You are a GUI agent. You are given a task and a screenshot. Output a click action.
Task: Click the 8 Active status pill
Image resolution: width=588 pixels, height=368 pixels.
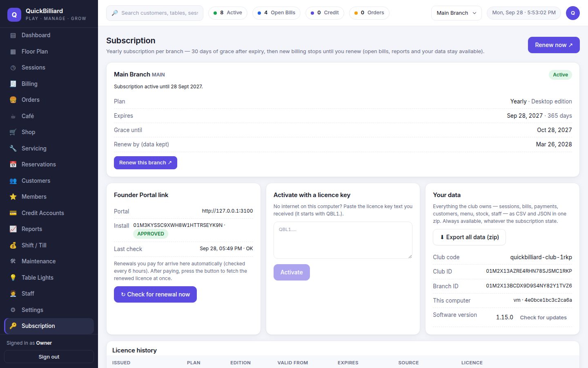228,13
